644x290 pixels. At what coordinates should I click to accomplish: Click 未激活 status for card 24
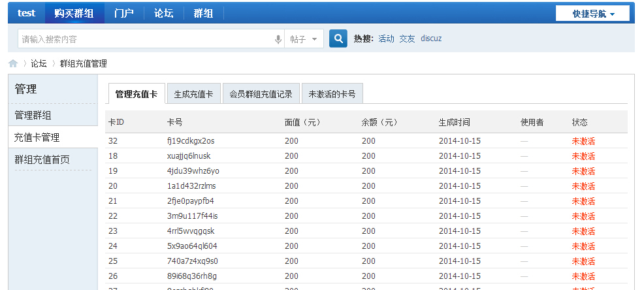pos(583,246)
